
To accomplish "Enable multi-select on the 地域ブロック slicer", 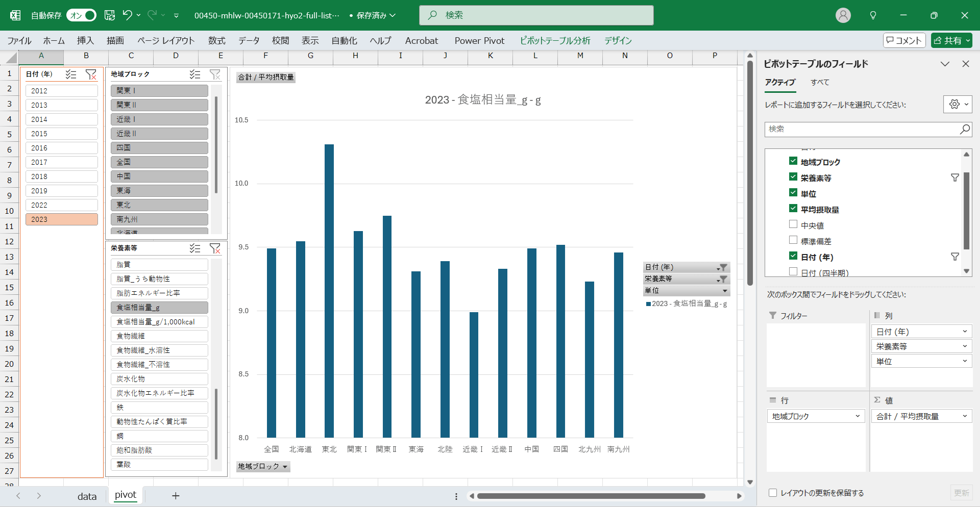I will [195, 74].
